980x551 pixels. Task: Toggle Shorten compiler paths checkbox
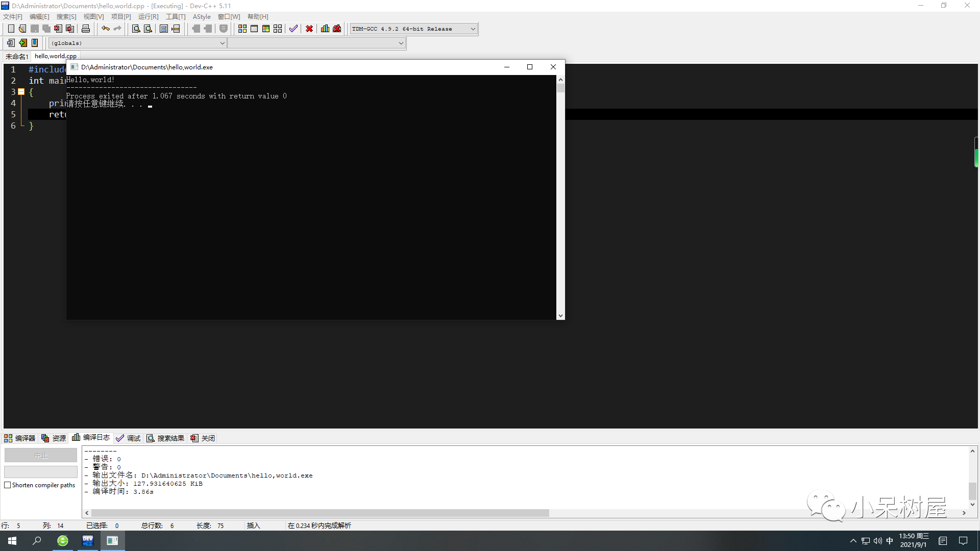(x=8, y=485)
